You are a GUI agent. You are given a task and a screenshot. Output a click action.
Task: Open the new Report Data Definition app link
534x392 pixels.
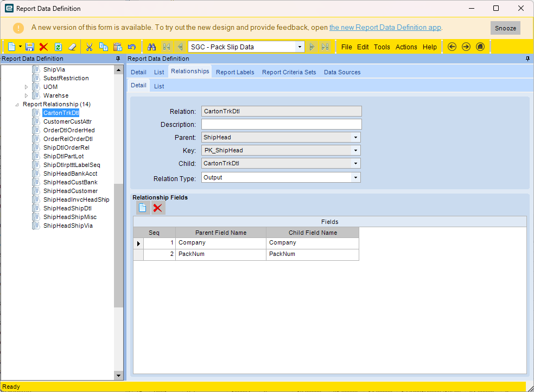click(x=385, y=28)
